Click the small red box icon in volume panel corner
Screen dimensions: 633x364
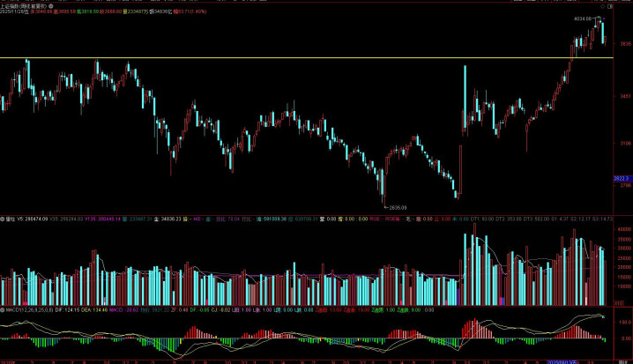(618, 302)
